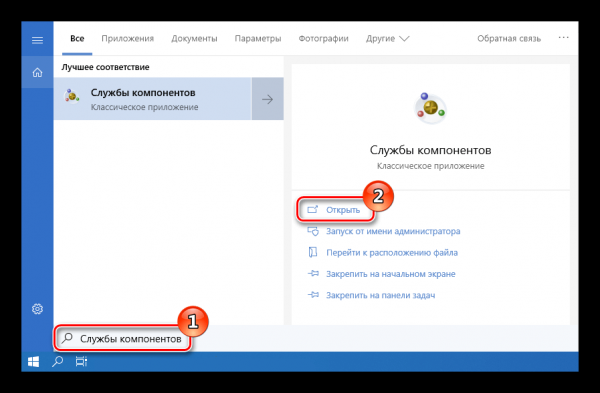Switch to the Все tab
The width and height of the screenshot is (600, 393).
77,38
